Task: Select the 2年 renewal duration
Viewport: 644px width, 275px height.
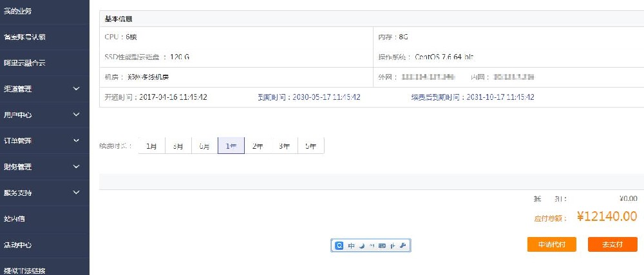Action: [x=258, y=146]
